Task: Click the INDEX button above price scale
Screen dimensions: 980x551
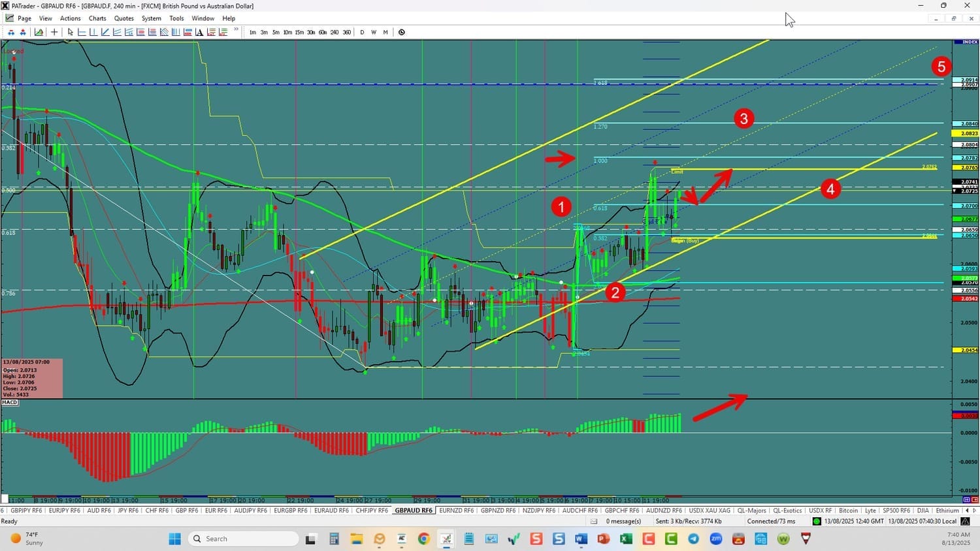Action: coord(966,42)
